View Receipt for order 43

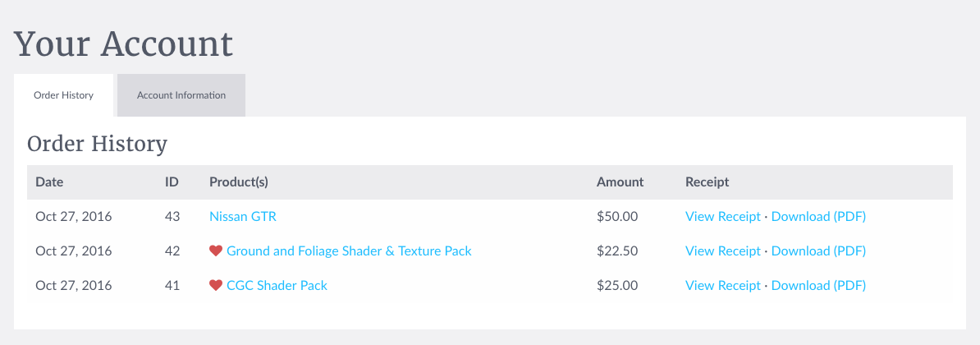point(723,217)
